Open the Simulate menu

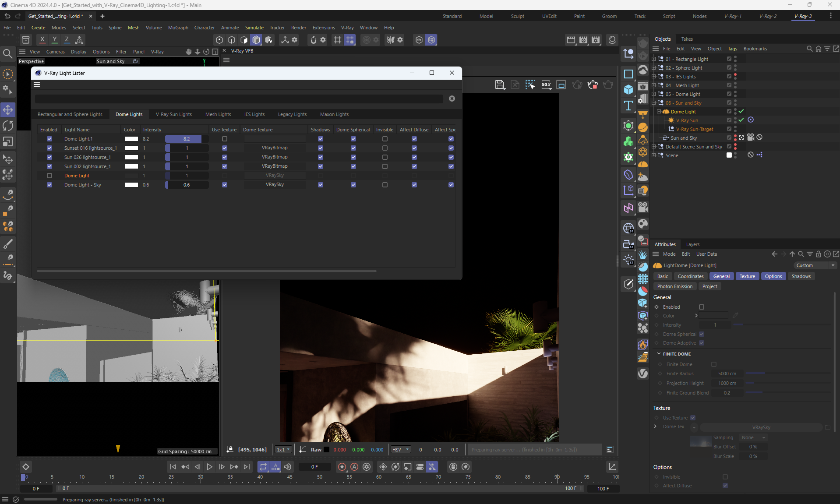254,28
